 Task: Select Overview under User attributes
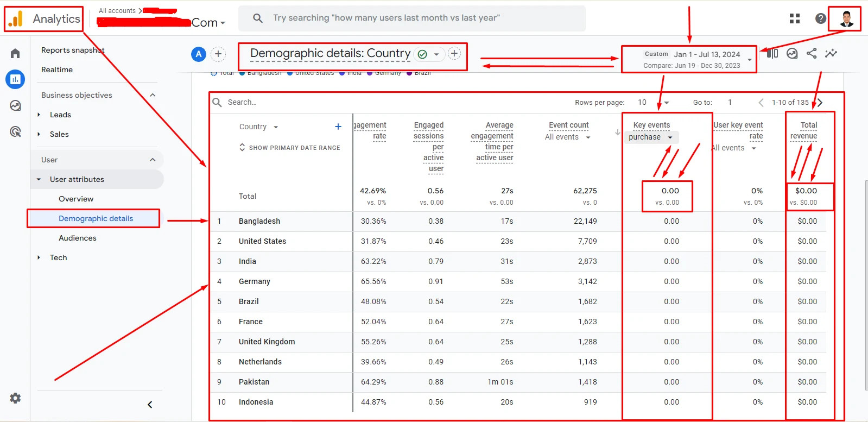pos(76,199)
